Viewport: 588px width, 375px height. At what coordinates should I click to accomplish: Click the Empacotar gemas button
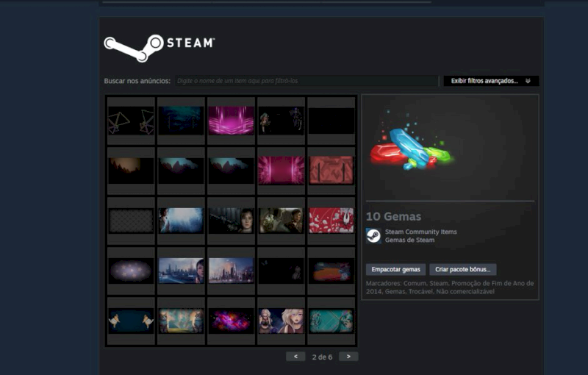[x=395, y=269]
